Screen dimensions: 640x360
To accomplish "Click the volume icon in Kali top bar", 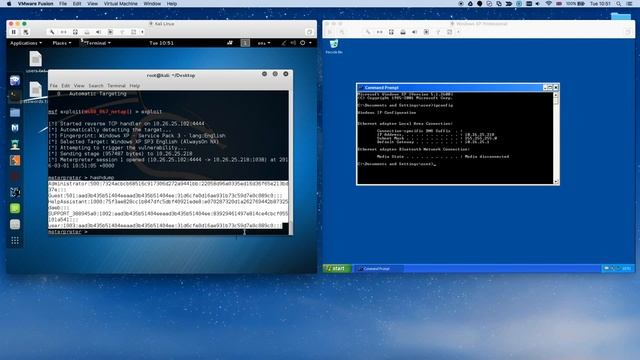I will (x=293, y=43).
